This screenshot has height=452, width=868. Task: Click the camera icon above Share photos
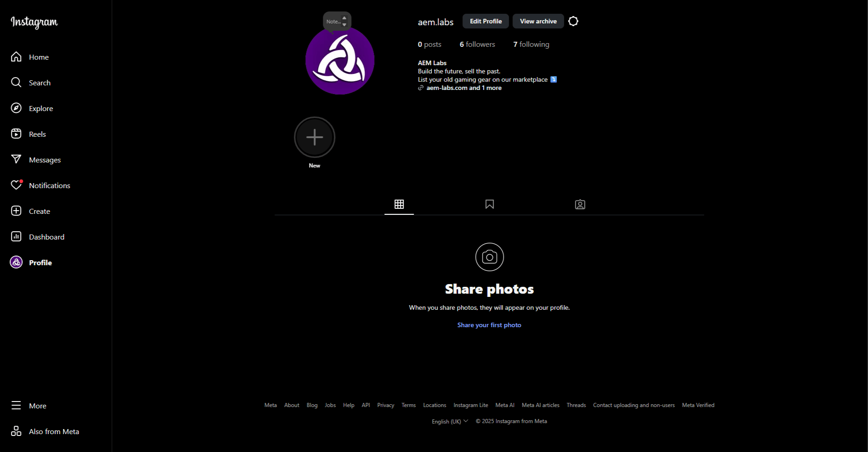[490, 257]
